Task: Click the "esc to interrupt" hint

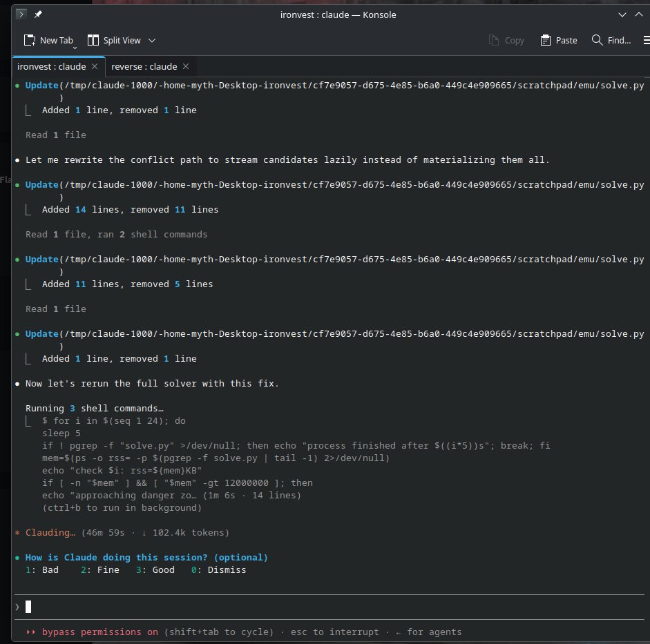Action: [x=334, y=632]
